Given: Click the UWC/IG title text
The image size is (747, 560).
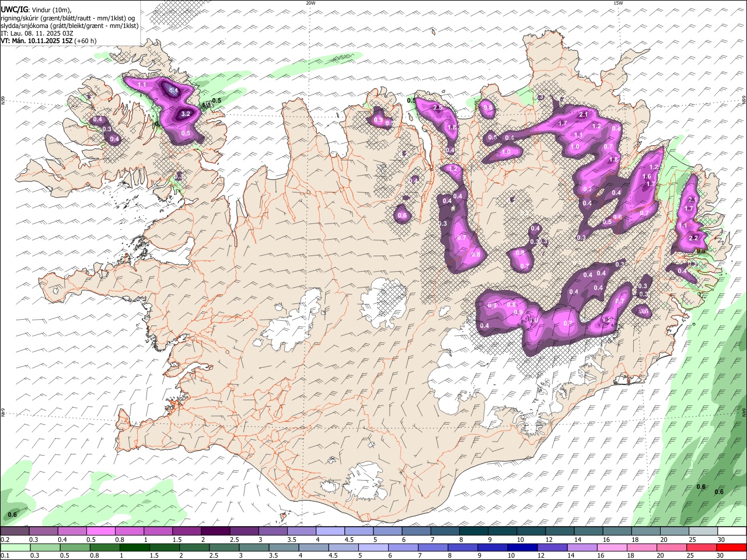Looking at the screenshot, I should point(14,9).
